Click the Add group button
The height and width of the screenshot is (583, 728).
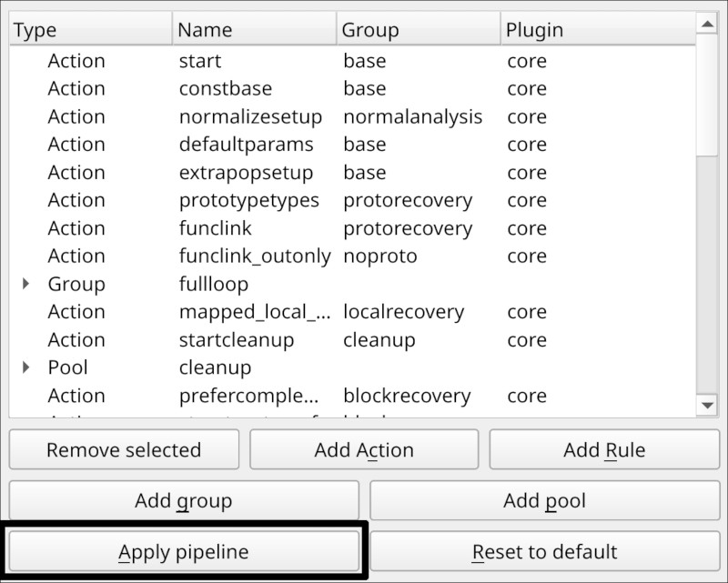point(184,500)
